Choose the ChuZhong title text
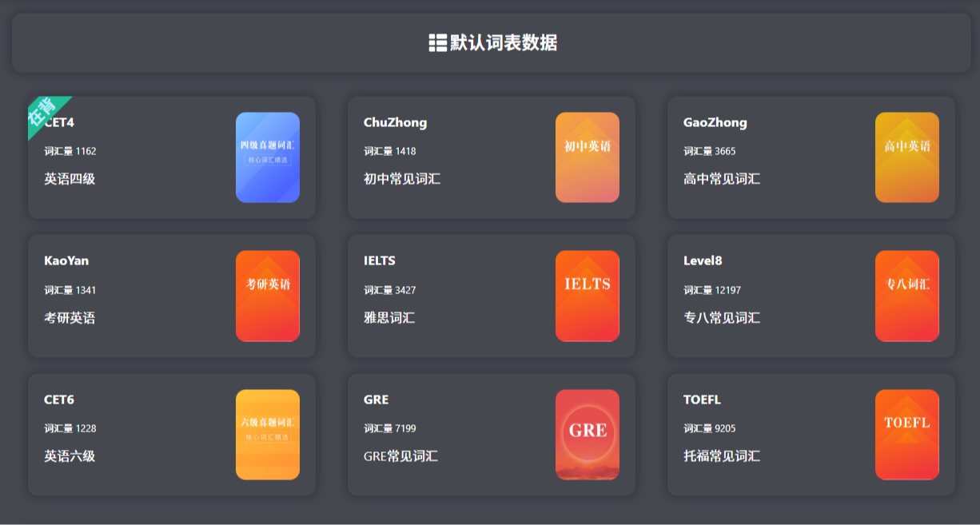The width and height of the screenshot is (980, 525). click(x=395, y=122)
